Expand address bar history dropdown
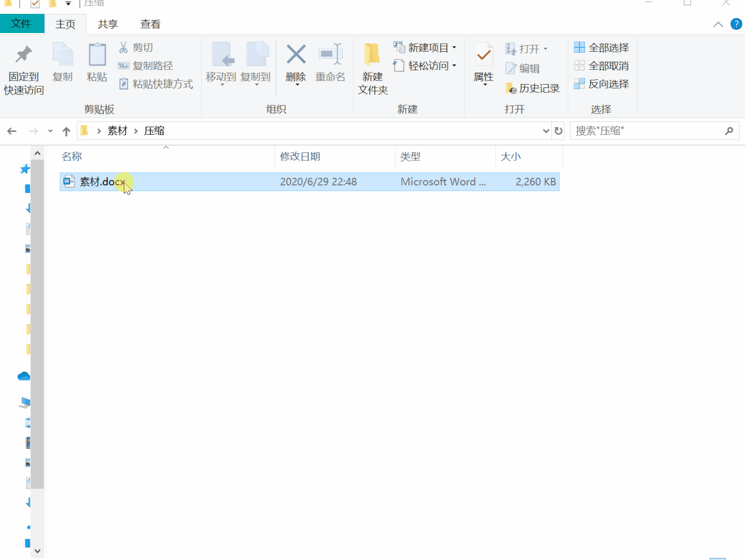This screenshot has width=745, height=560. (546, 131)
